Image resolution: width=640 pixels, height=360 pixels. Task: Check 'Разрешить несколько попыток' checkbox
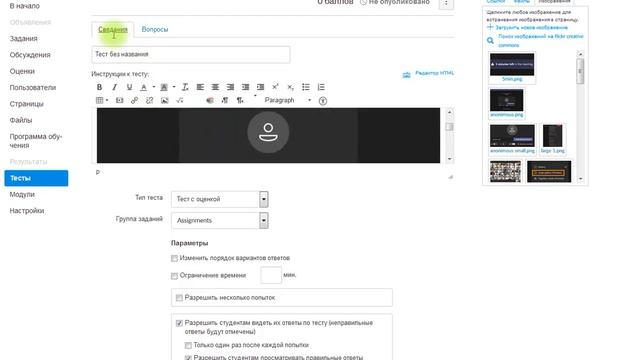[179, 298]
